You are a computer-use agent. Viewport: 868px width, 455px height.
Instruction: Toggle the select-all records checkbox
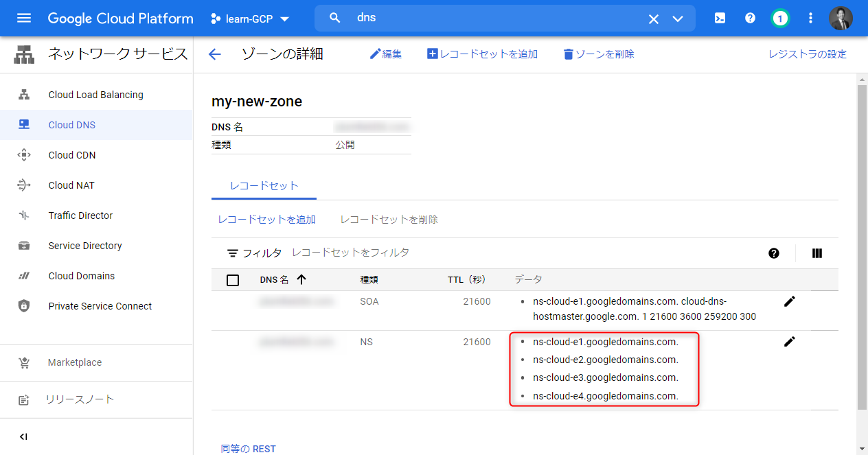click(233, 280)
